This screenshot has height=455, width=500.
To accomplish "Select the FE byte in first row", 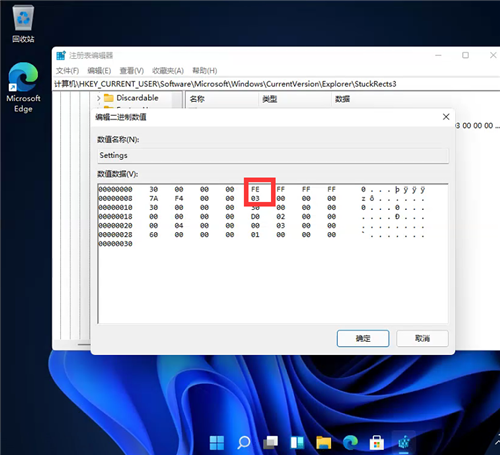I will click(255, 189).
